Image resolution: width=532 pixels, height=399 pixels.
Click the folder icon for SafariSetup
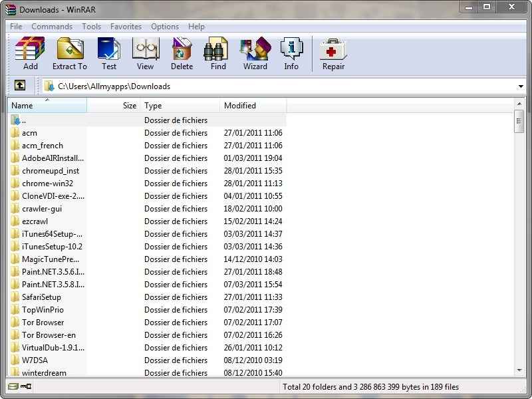(x=15, y=297)
